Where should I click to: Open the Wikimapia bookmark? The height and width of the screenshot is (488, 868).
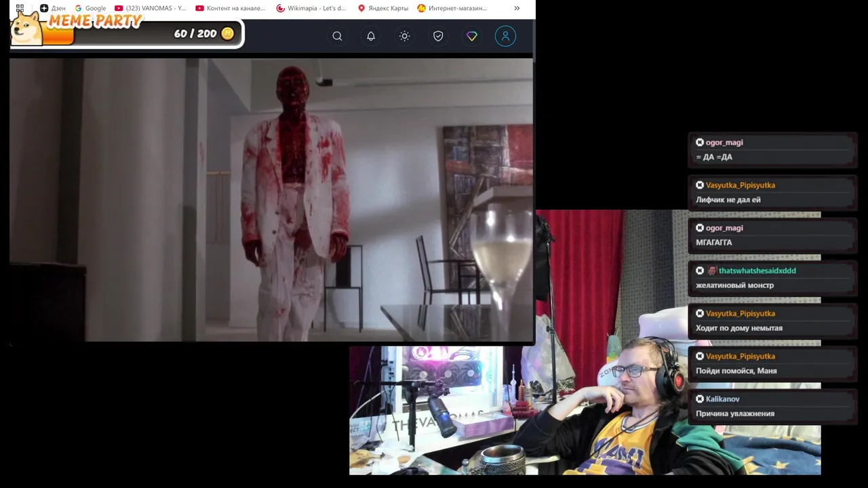(311, 8)
